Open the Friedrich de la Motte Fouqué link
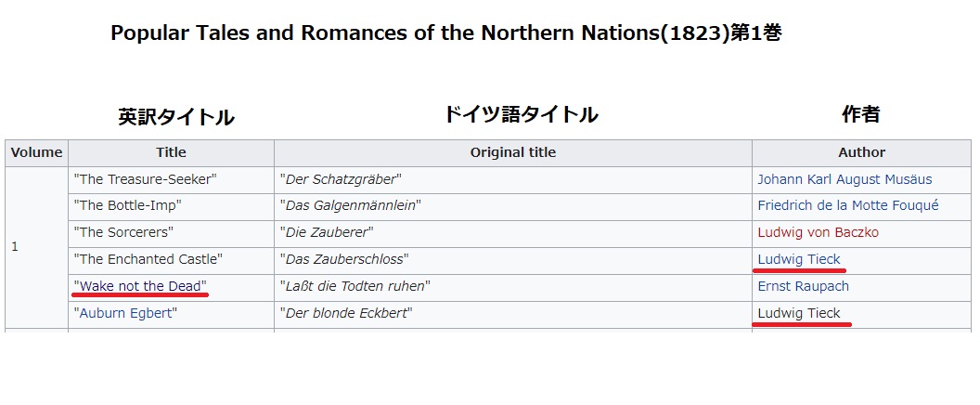Screen dimensions: 980x405 tap(848, 206)
